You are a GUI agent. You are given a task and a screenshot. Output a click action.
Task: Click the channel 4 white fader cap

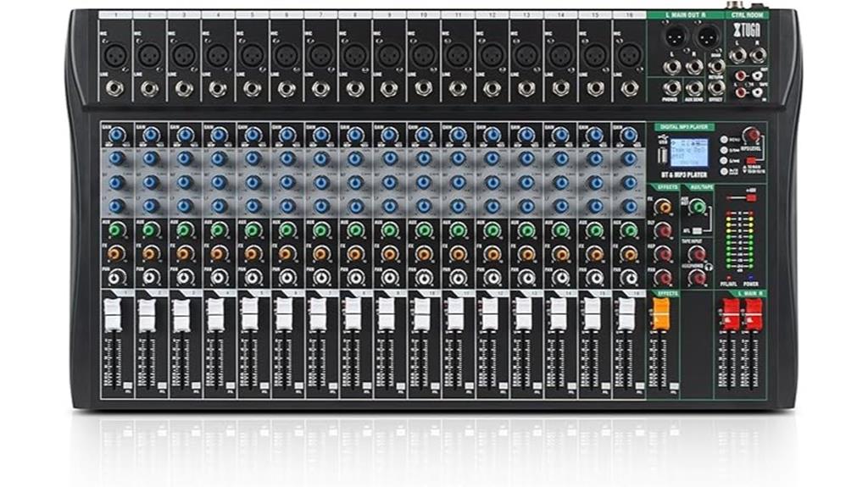coord(214,315)
